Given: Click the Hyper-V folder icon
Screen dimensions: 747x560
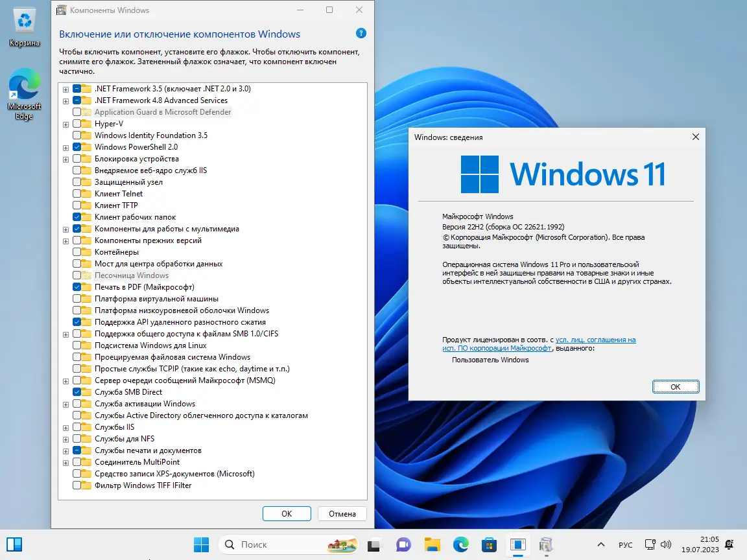Looking at the screenshot, I should click(x=86, y=124).
